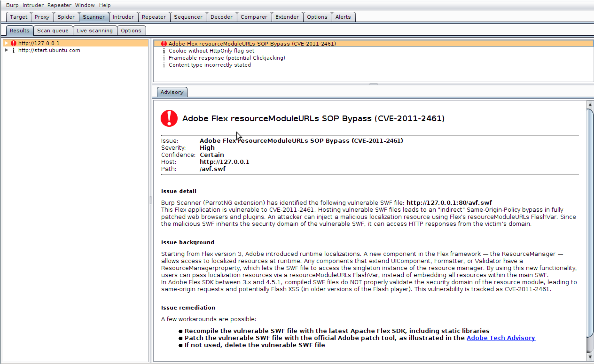Screen dimensions: 594x364
Task: Click the Host value http://127.0.0.1
Action: (x=224, y=162)
